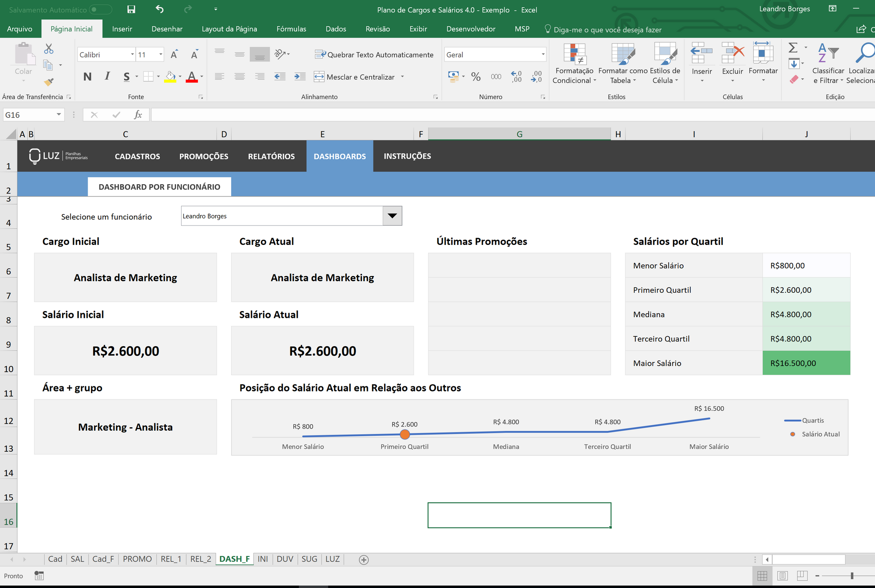Click the decrease indent icon

[280, 76]
